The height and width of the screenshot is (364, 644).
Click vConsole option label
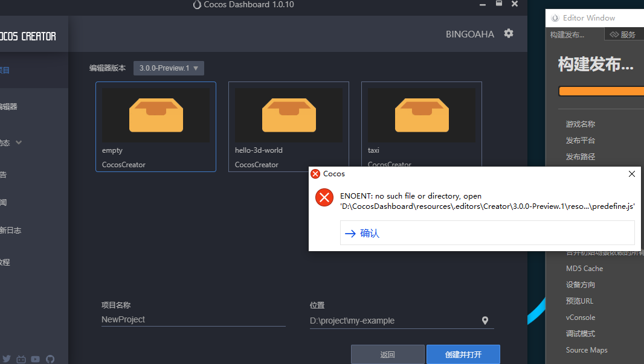[x=581, y=318]
